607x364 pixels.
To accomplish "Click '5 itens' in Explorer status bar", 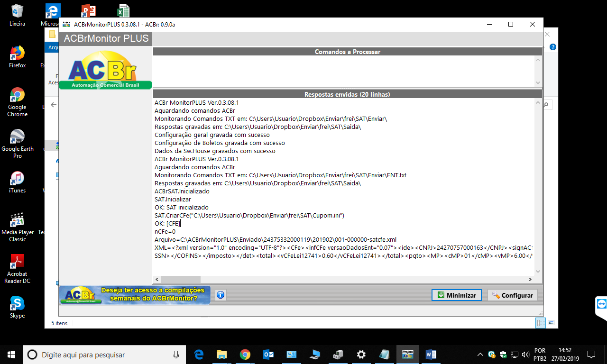I will tap(59, 323).
